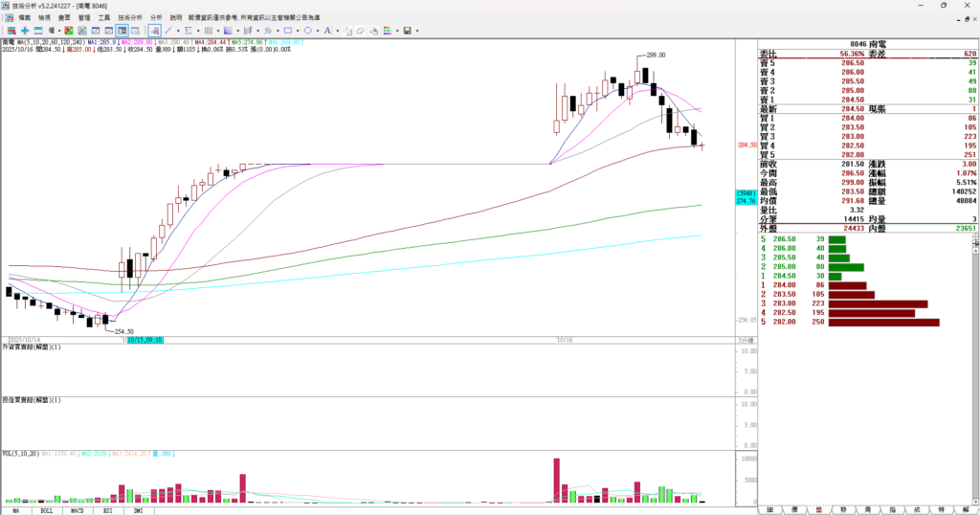Open dropdown arrow beside the save icon

[x=416, y=31]
